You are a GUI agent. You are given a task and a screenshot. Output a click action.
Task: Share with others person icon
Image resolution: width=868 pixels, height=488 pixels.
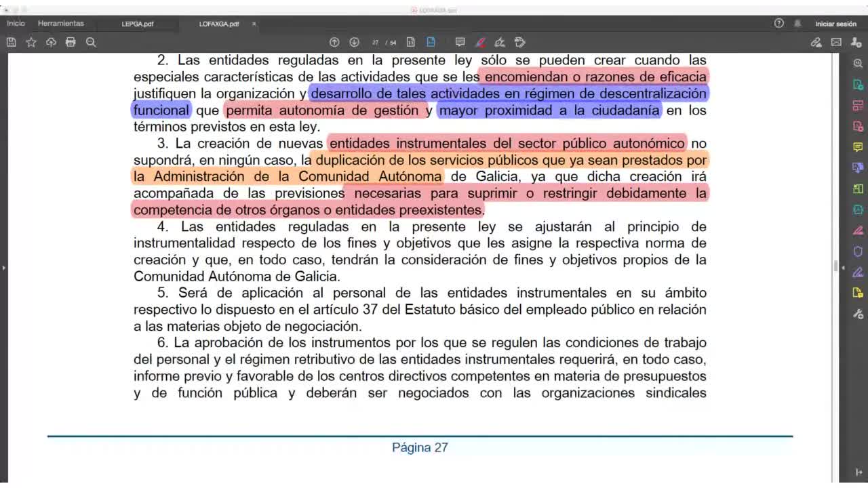856,42
